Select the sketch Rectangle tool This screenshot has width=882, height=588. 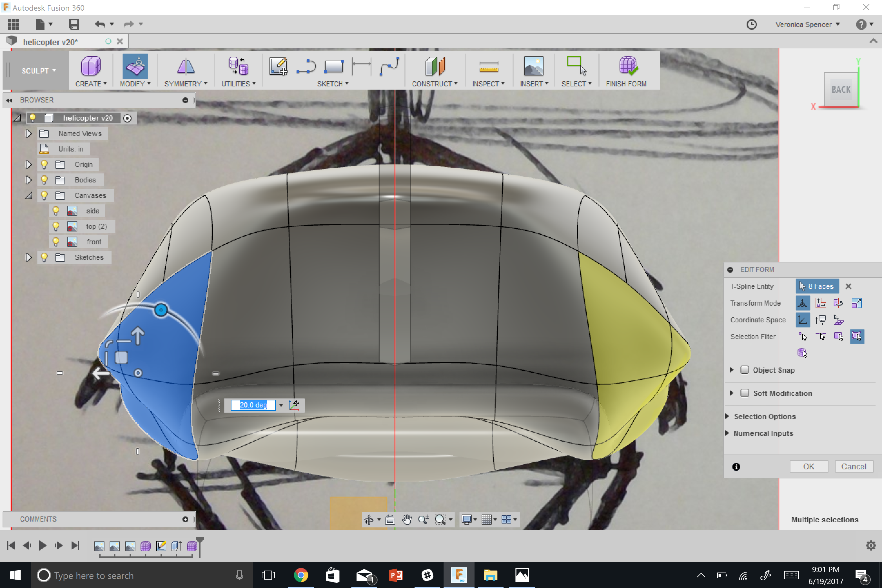[334, 67]
